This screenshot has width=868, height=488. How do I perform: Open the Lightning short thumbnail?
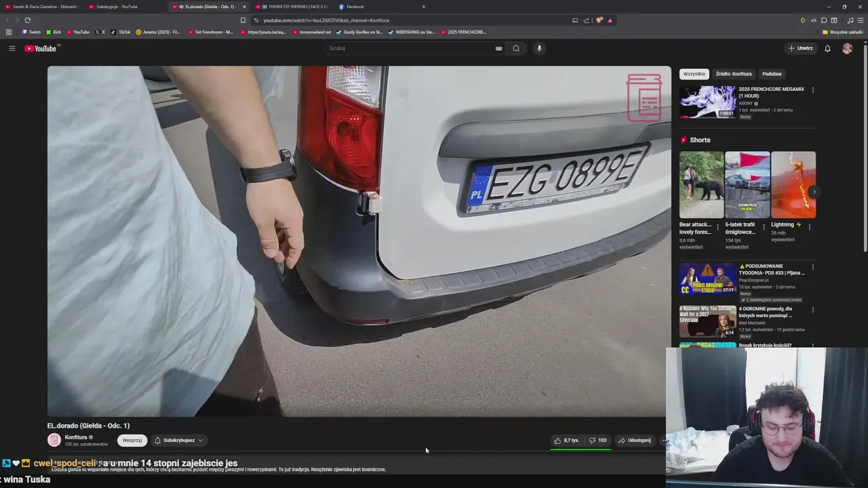coord(793,184)
